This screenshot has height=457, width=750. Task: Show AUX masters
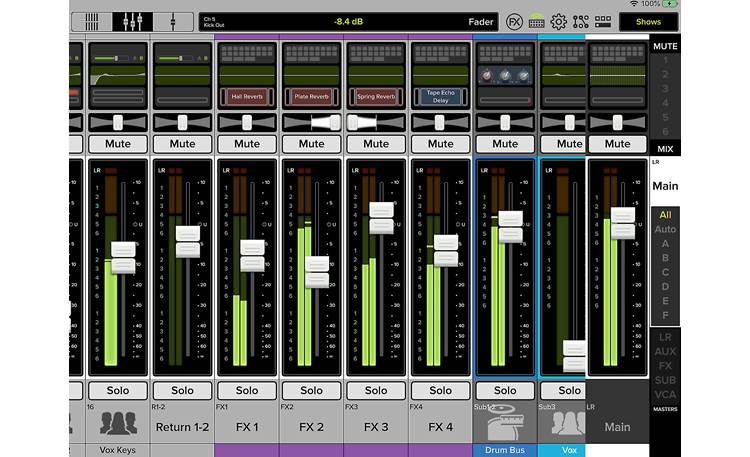[x=665, y=352]
